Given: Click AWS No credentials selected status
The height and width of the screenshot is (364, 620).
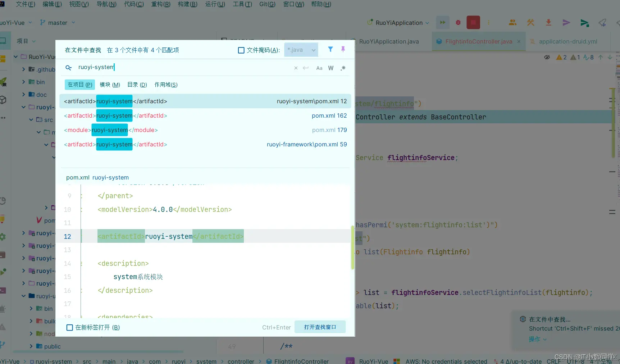Looking at the screenshot, I should (446, 361).
